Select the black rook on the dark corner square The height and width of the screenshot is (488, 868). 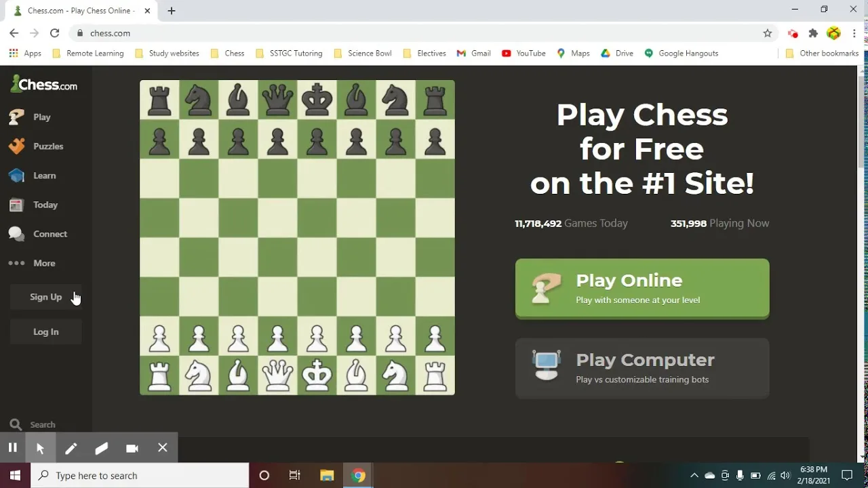pos(435,100)
